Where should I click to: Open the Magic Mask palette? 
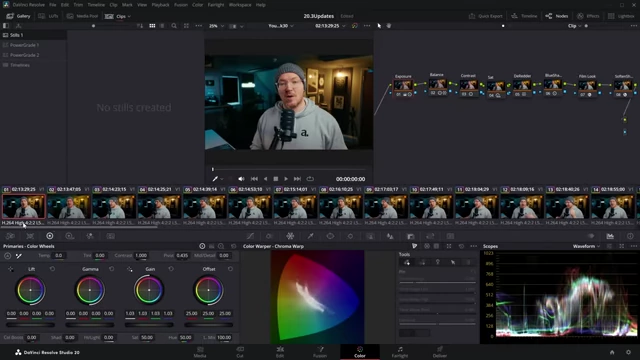coord(370,236)
